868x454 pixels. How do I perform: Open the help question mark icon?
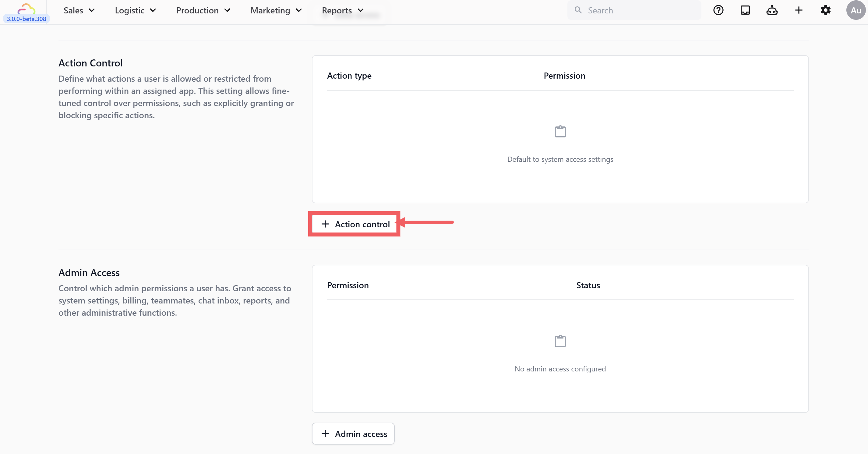(x=718, y=10)
